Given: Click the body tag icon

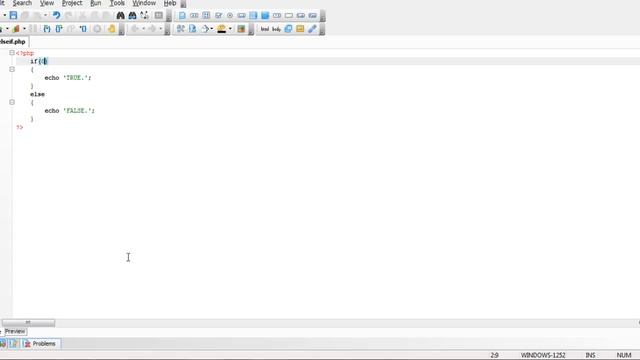Looking at the screenshot, I should (276, 29).
